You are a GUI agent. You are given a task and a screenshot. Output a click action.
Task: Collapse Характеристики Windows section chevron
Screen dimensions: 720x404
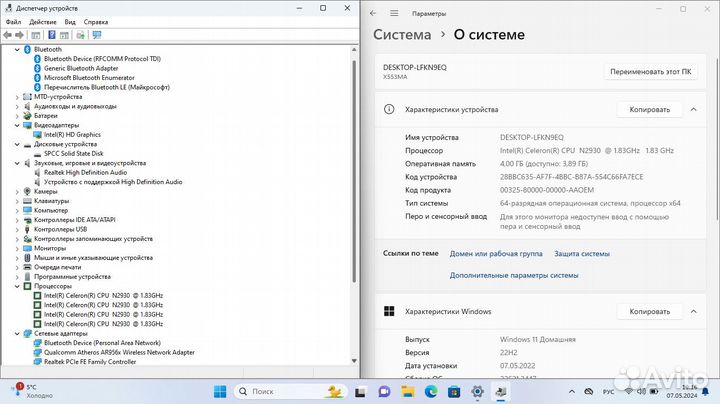click(x=693, y=312)
